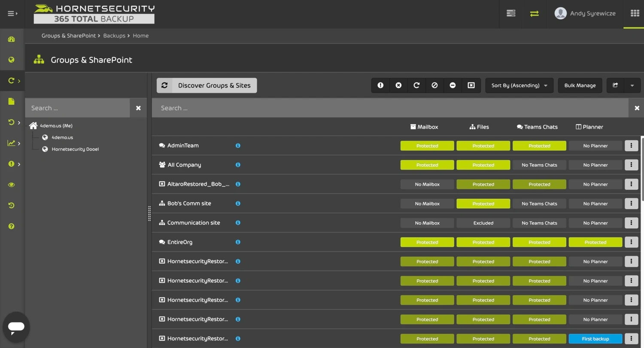Open the three-dot menu for AdminTeam row
The height and width of the screenshot is (348, 644).
tap(631, 145)
